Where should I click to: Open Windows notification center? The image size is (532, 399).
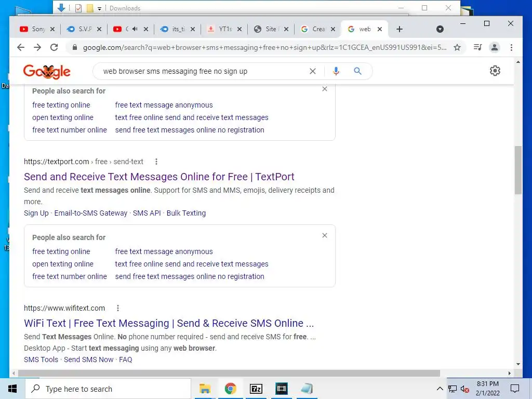click(515, 389)
